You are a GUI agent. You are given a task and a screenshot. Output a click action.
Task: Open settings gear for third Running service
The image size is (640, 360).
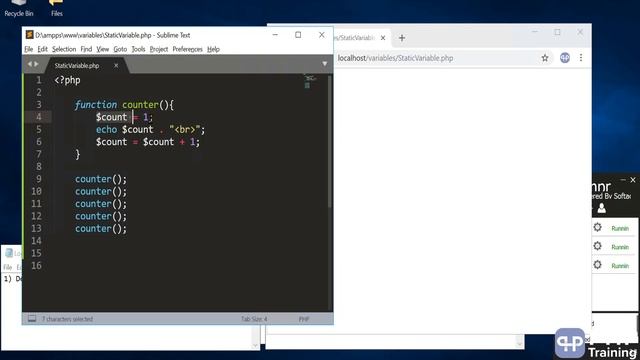(x=598, y=265)
